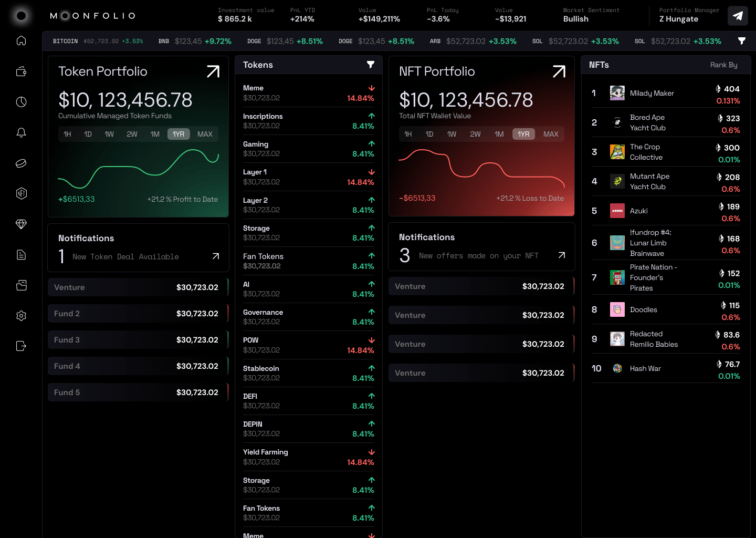756x538 pixels.
Task: Expand NFT Portfolio with the arrow icon
Action: point(559,71)
